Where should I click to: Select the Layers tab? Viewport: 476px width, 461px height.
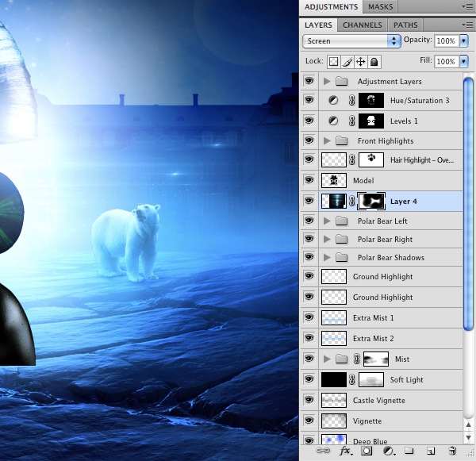tap(318, 25)
